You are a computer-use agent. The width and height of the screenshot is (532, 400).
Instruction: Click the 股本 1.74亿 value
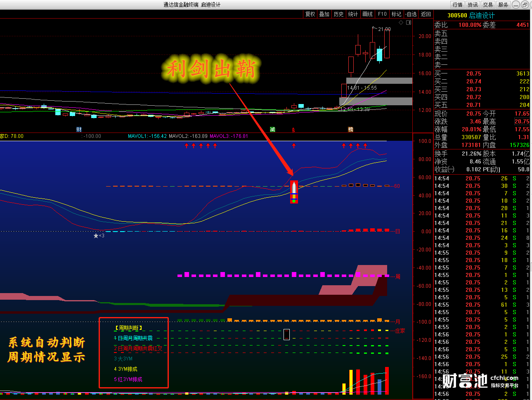(x=521, y=154)
